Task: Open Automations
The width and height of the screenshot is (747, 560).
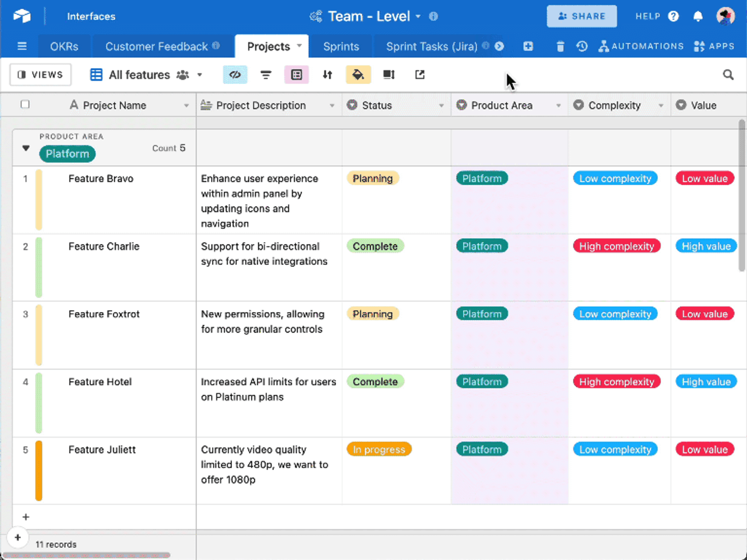Action: (641, 46)
